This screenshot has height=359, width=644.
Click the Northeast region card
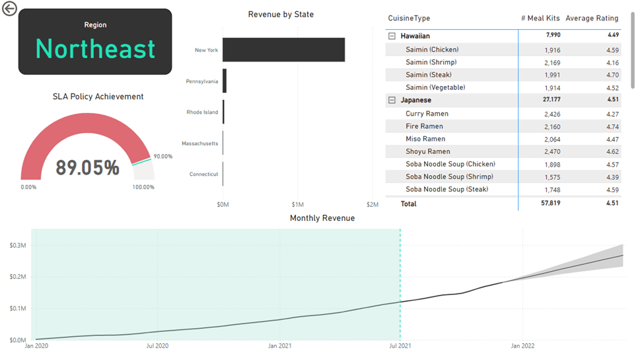[x=95, y=41]
